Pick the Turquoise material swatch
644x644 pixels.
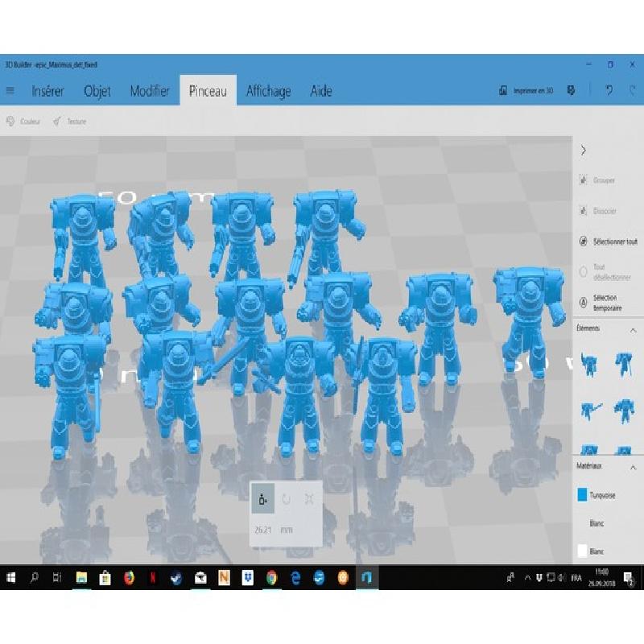click(x=582, y=495)
